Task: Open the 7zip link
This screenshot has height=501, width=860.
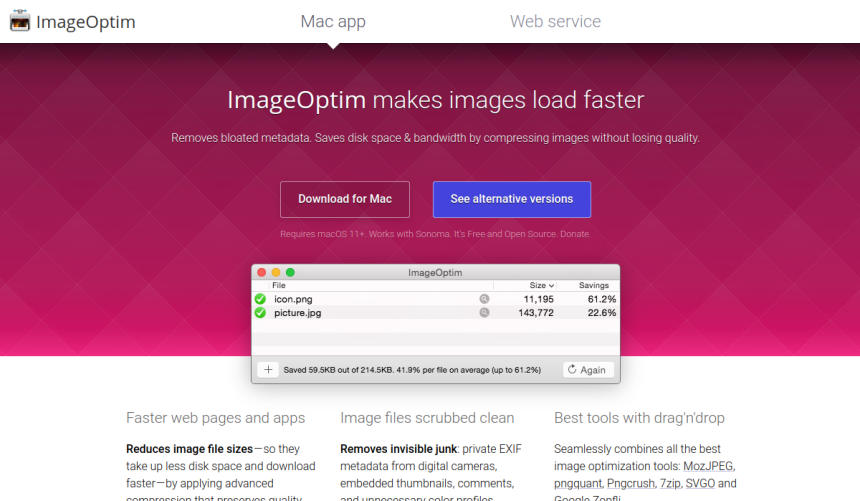Action: (x=670, y=483)
